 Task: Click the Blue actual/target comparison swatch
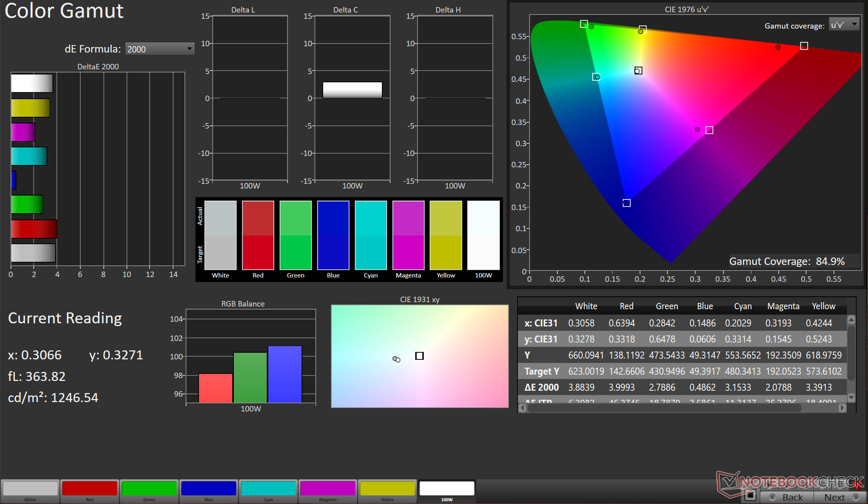(x=333, y=235)
